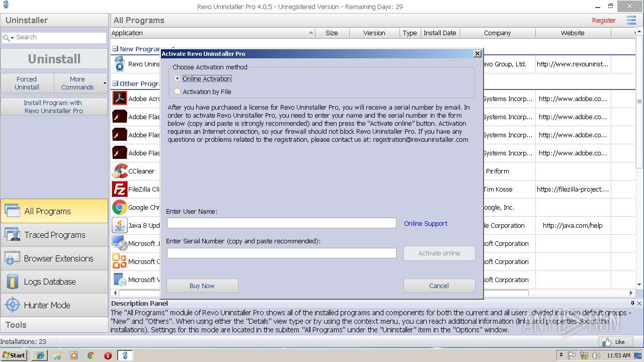
Task: Click the large Uninstall button
Action: coord(54,59)
